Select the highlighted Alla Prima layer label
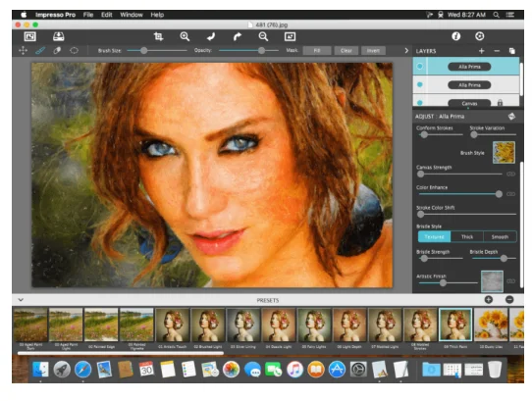Screen dimensions: 532x401 click(x=469, y=67)
